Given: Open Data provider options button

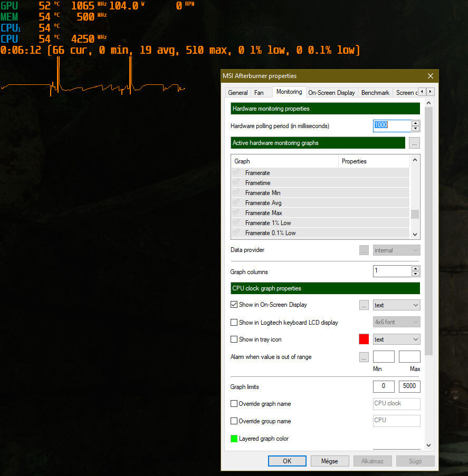Looking at the screenshot, I should pos(364,250).
